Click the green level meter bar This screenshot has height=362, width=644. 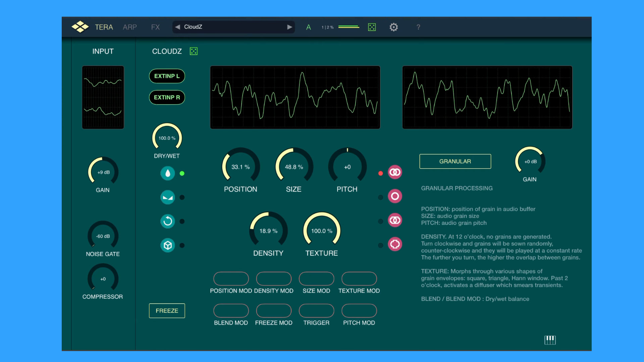pyautogui.click(x=348, y=27)
